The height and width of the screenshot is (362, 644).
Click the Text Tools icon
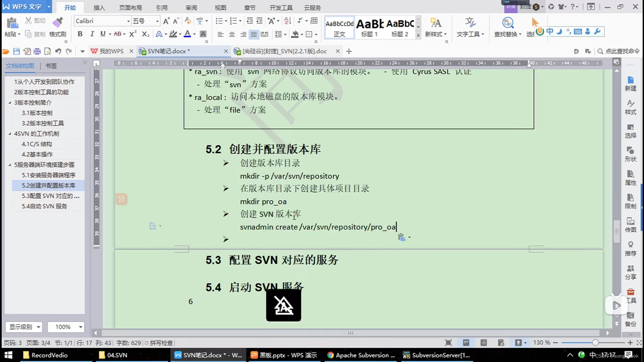click(470, 23)
